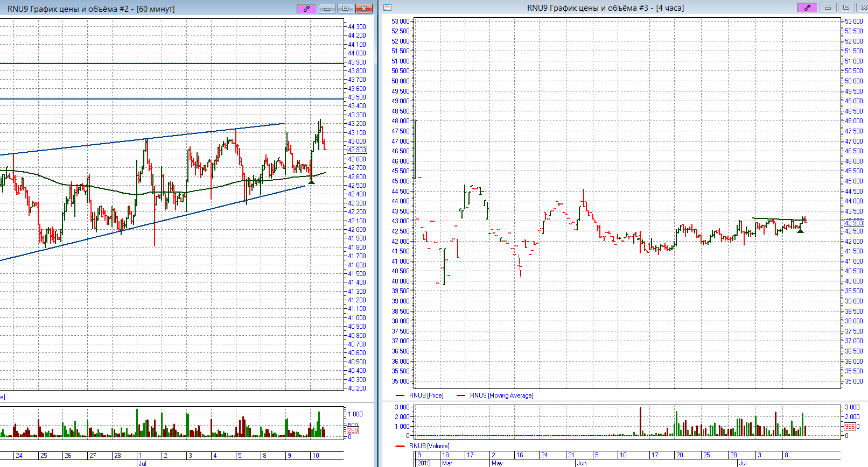The image size is (868, 467).
Task: Click green triangle marker on 60-minute chart
Action: click(311, 182)
